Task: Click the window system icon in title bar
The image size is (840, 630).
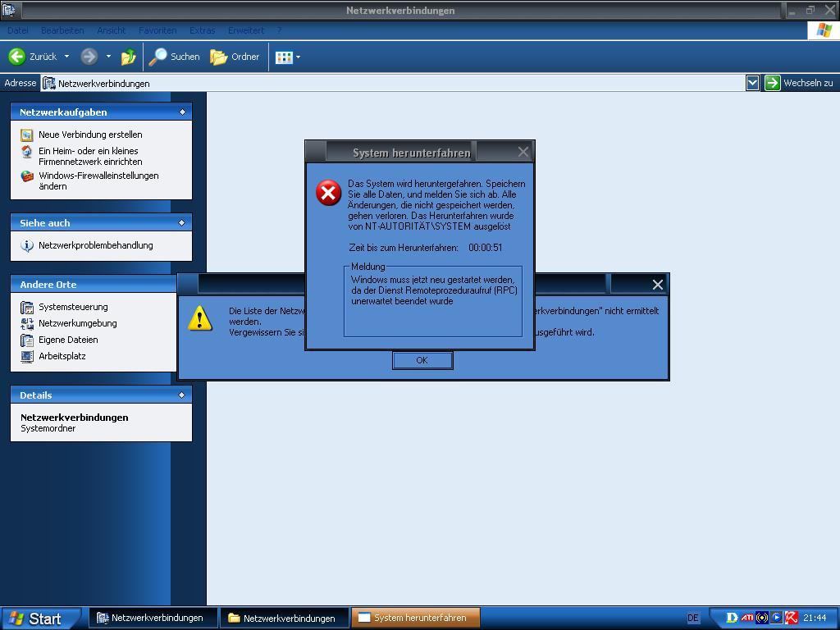Action: point(9,10)
